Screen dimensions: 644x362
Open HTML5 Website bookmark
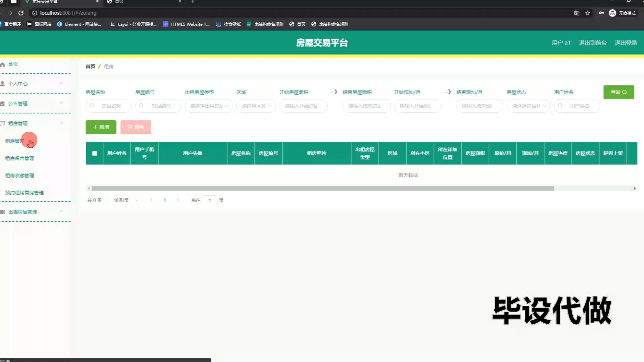click(x=186, y=24)
